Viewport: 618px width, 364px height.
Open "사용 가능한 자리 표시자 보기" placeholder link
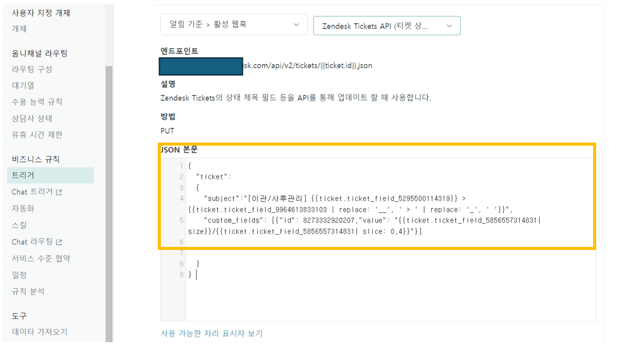(209, 333)
